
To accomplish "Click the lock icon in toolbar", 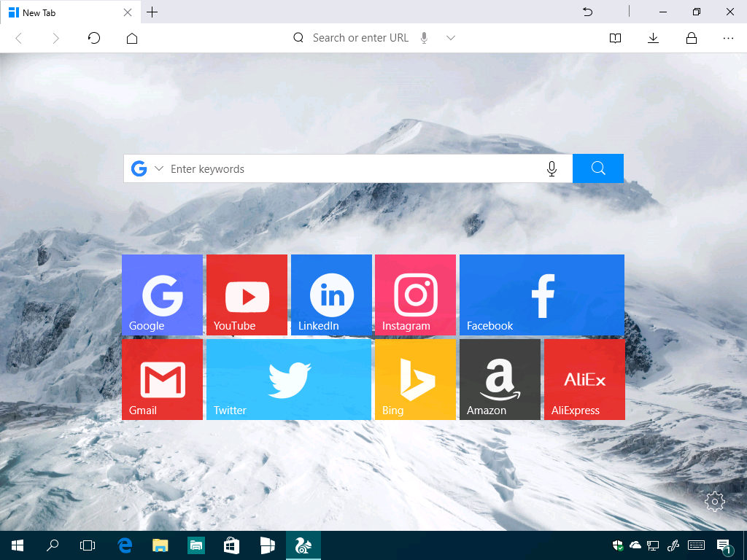I will [x=692, y=38].
